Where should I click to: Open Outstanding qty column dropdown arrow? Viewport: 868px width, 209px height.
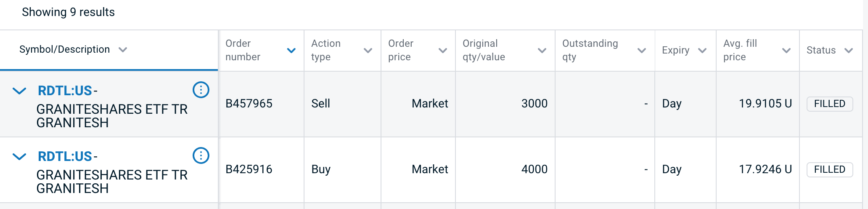pos(642,51)
